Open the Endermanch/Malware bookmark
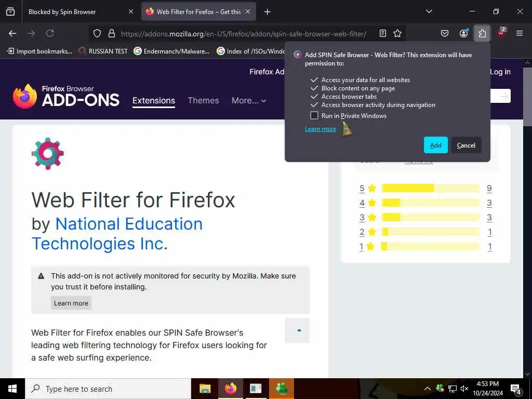 [171, 51]
